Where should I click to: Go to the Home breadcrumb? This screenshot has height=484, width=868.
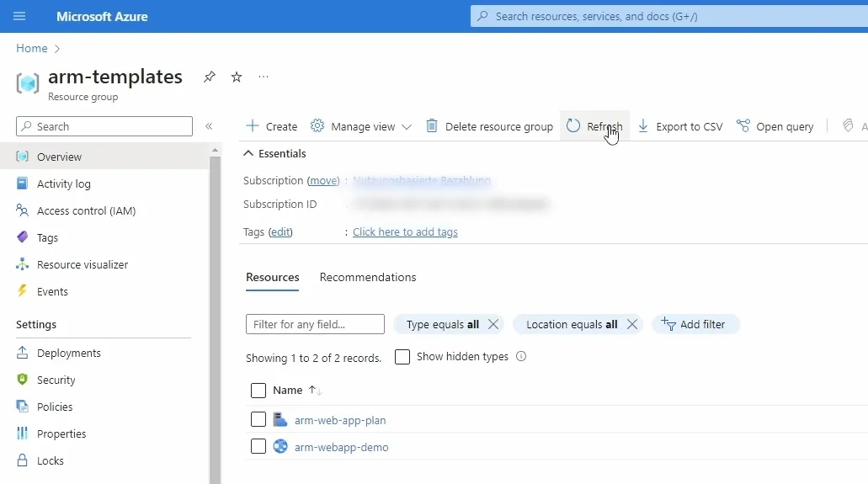[x=31, y=48]
